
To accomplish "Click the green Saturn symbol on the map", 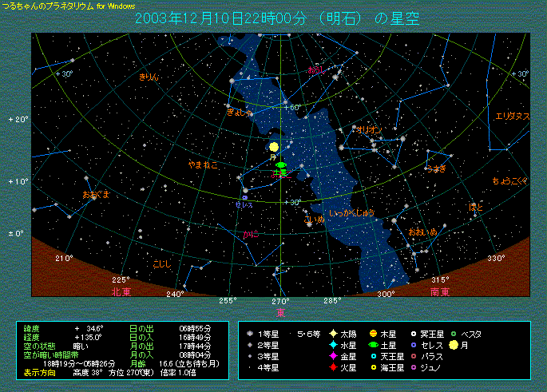I will pyautogui.click(x=280, y=164).
